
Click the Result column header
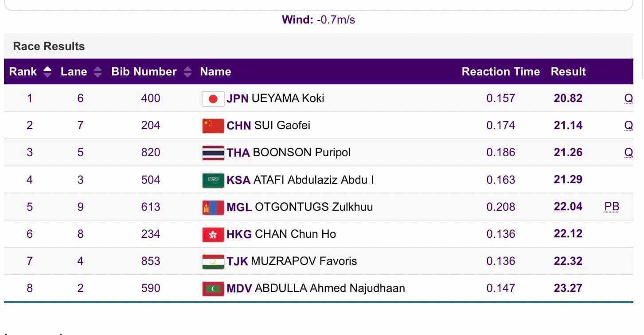tap(568, 72)
